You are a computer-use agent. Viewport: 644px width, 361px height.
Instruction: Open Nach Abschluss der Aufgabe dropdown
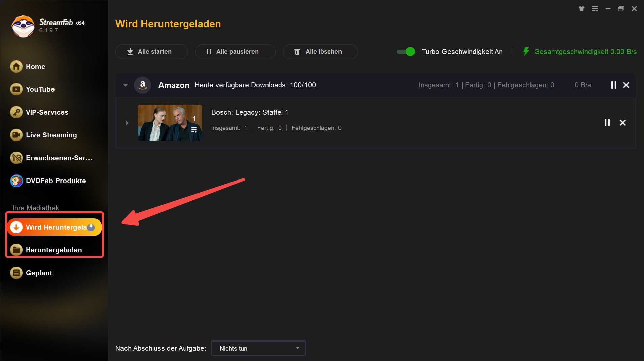(258, 348)
